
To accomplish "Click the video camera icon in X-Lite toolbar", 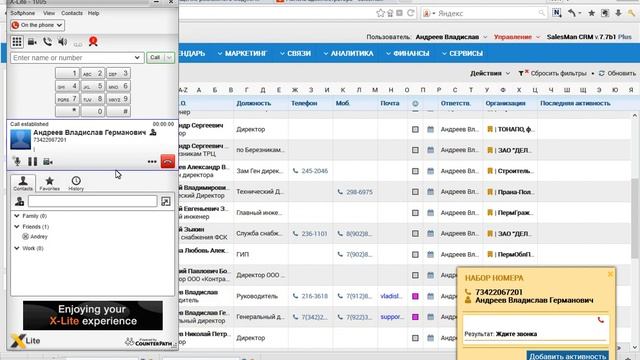I will click(x=32, y=42).
